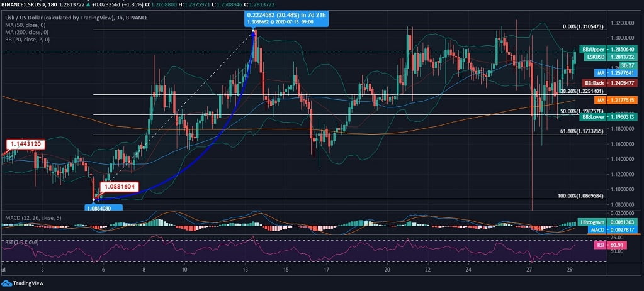Select the BB (20, close, 2, 0) legend
The width and height of the screenshot is (644, 291).
28,40
